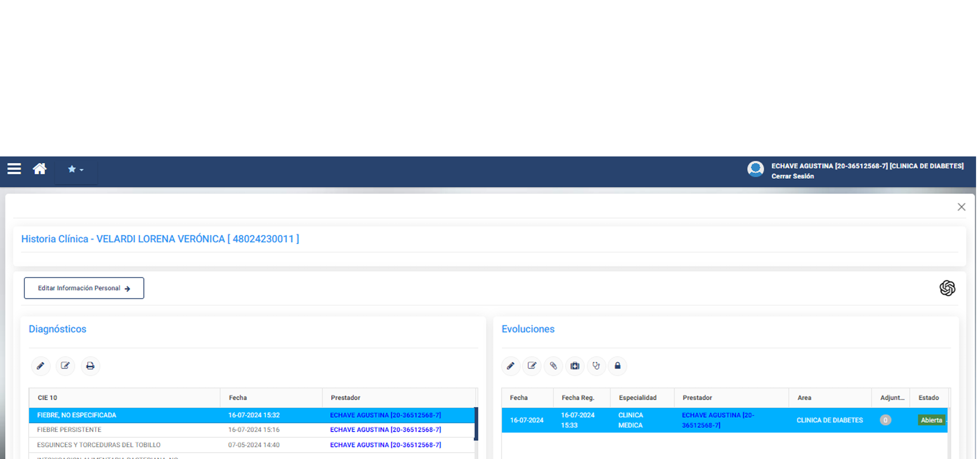The width and height of the screenshot is (980, 459).
Task: Click the pencil icon in Diagnósticos
Action: (41, 366)
